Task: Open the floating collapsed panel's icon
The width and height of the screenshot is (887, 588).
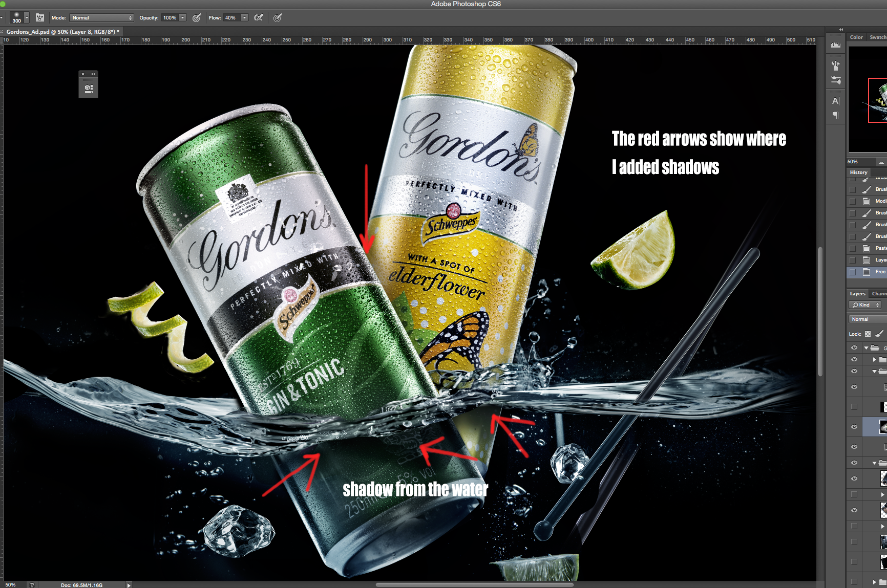Action: click(89, 89)
